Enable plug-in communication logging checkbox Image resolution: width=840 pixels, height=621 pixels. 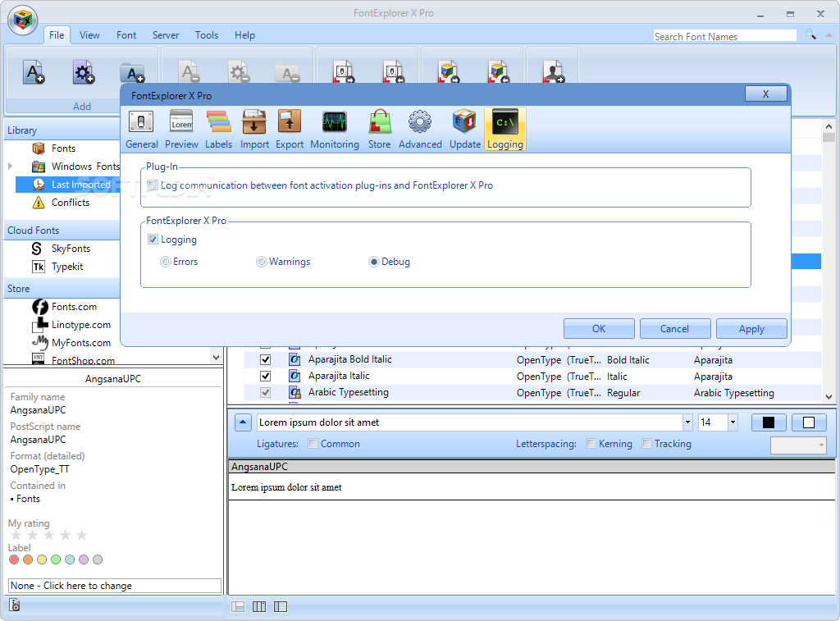153,185
